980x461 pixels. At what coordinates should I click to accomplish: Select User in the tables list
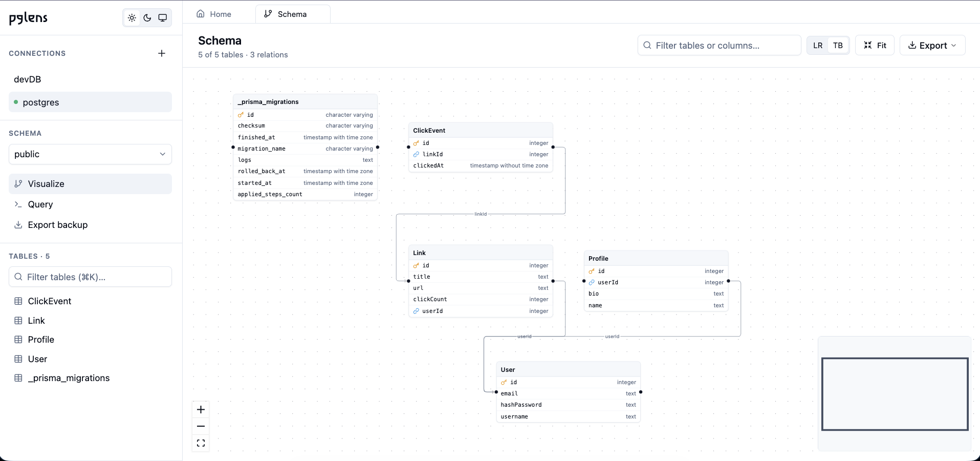[x=90, y=359]
